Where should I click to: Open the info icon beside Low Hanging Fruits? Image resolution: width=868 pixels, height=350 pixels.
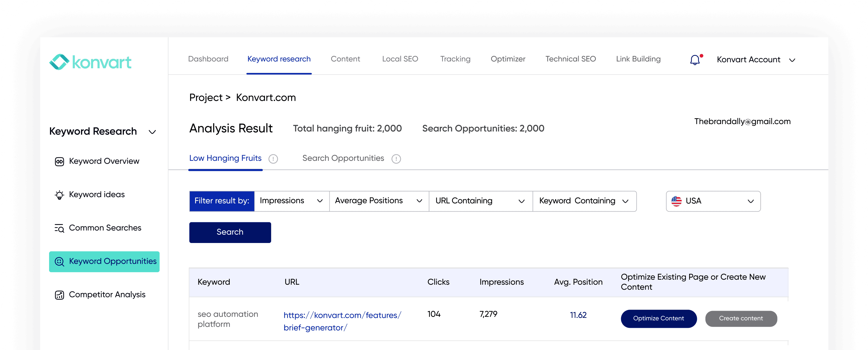(x=273, y=159)
